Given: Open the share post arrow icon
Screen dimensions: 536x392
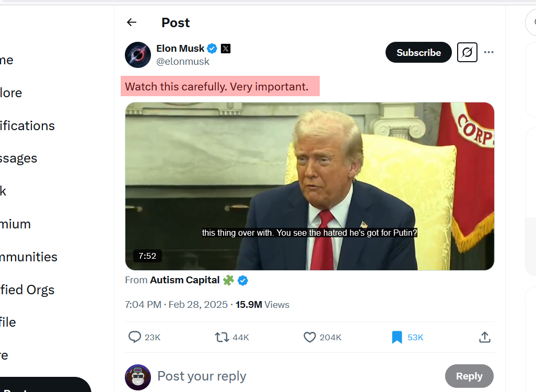Looking at the screenshot, I should [x=485, y=337].
